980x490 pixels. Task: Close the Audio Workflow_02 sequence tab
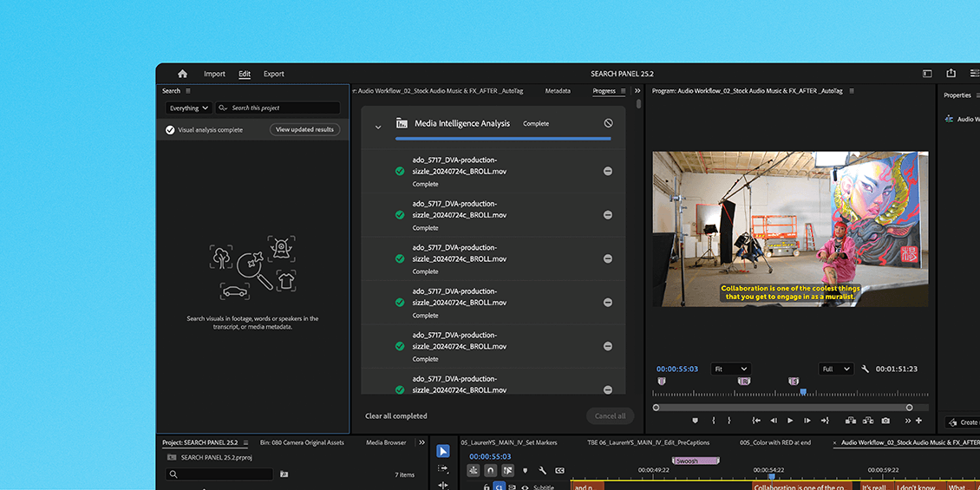836,442
